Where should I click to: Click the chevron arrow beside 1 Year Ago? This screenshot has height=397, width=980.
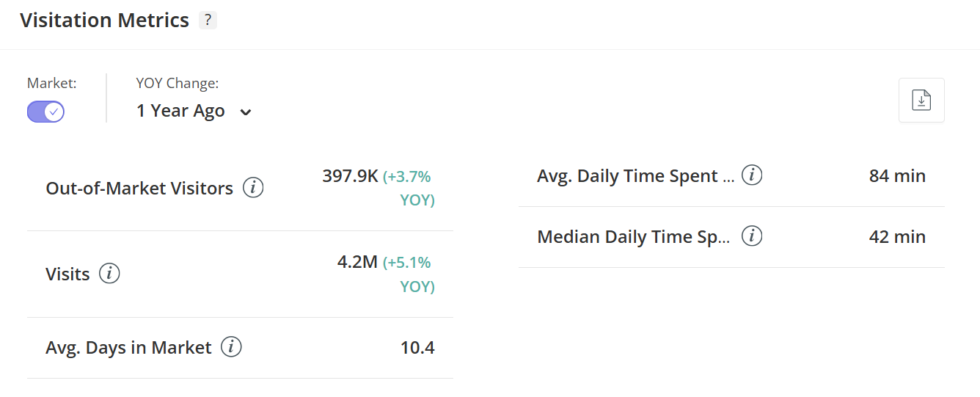(x=246, y=112)
